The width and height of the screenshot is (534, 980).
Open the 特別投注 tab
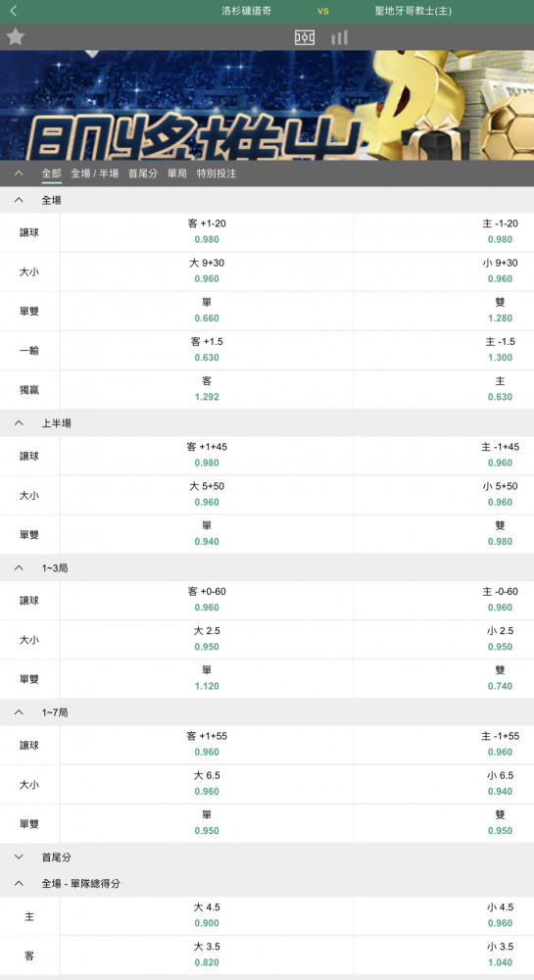click(x=217, y=173)
